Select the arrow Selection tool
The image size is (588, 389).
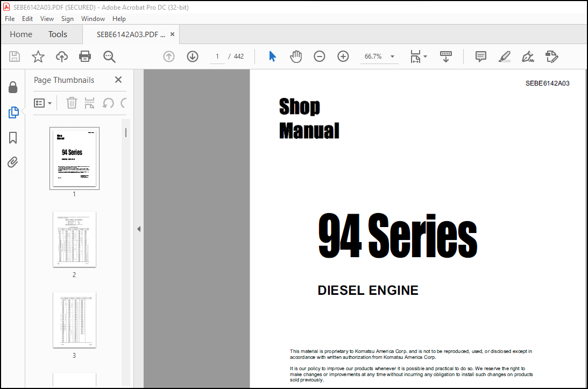pyautogui.click(x=272, y=56)
